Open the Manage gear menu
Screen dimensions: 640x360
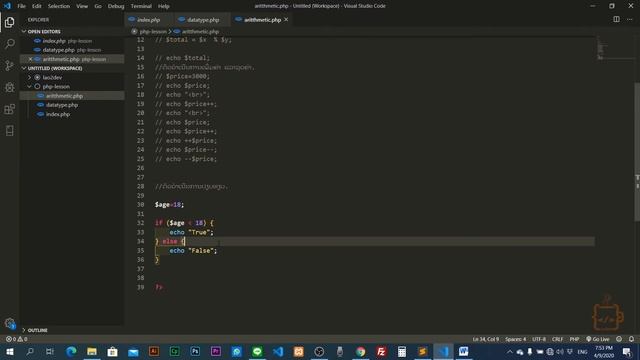(x=9, y=323)
